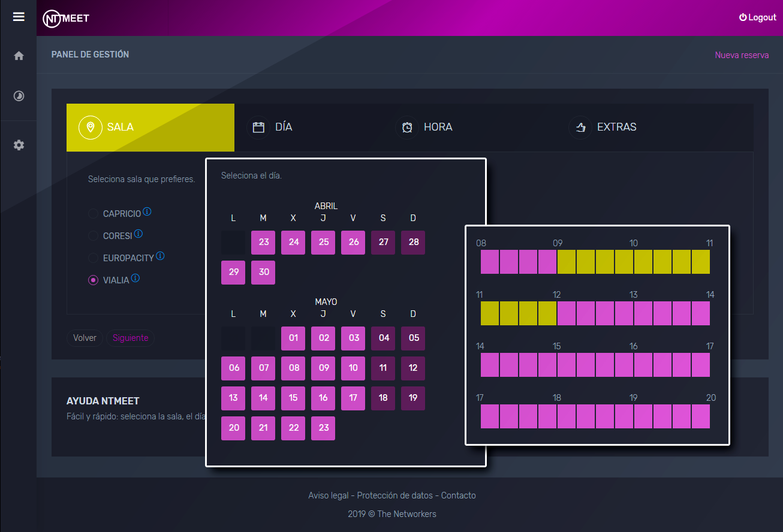This screenshot has width=783, height=532.
Task: Go to home via sidebar icon
Action: tap(19, 56)
